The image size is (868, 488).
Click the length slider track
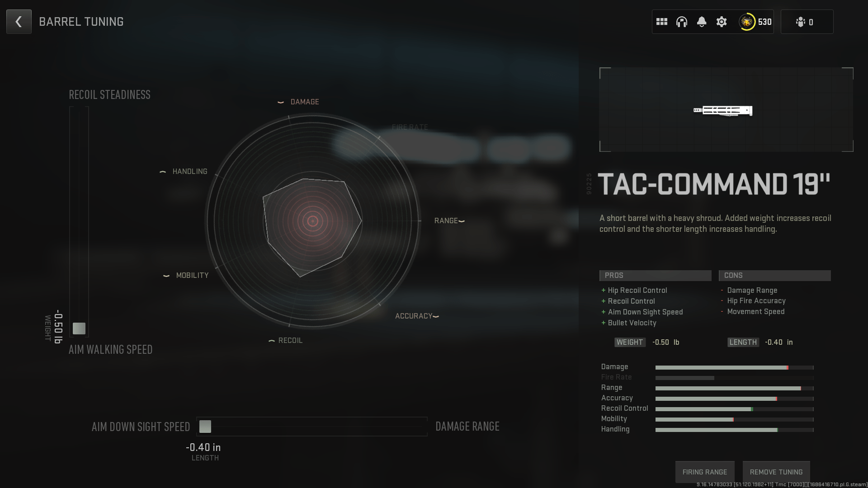312,426
